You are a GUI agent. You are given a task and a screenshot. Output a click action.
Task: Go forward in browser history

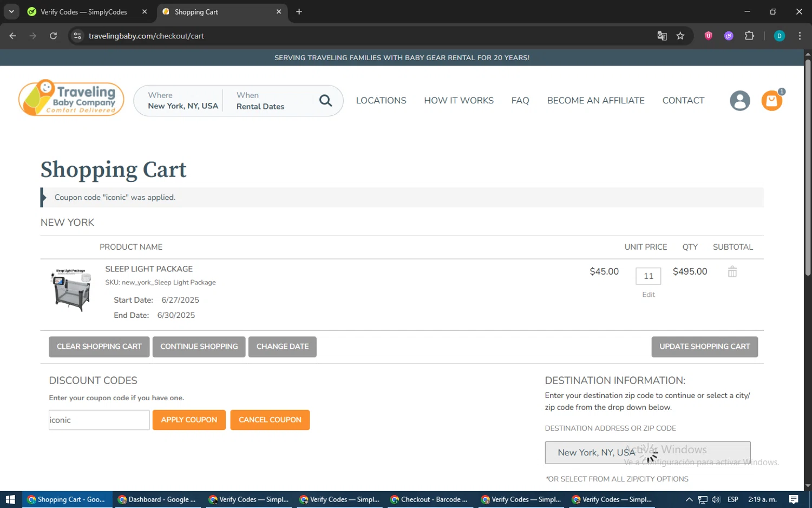pyautogui.click(x=33, y=36)
